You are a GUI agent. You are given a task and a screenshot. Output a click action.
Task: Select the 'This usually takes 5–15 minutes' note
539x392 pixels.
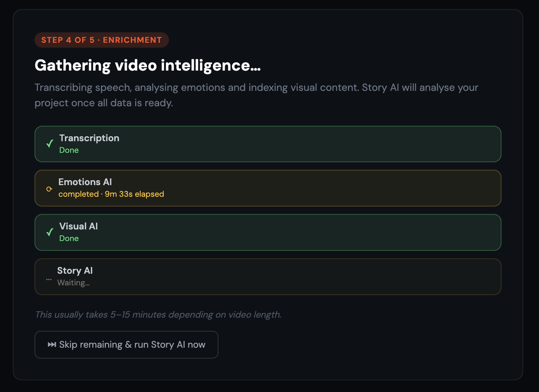pos(158,315)
